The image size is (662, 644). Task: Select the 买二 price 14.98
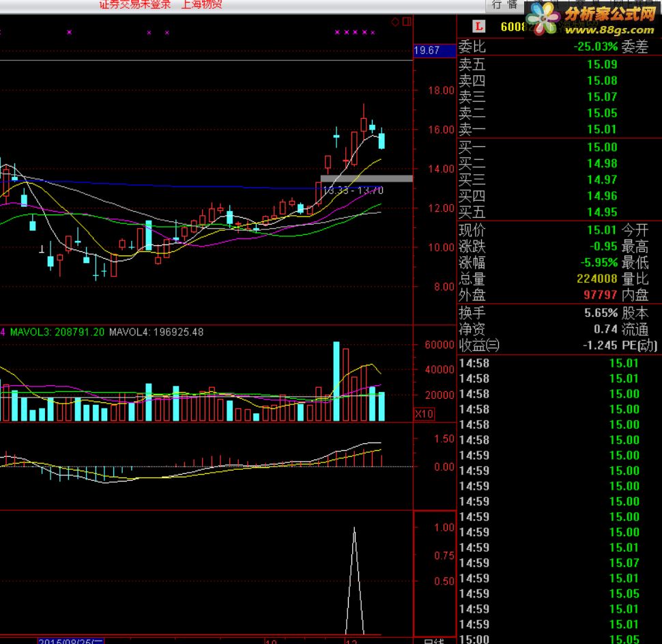point(602,163)
